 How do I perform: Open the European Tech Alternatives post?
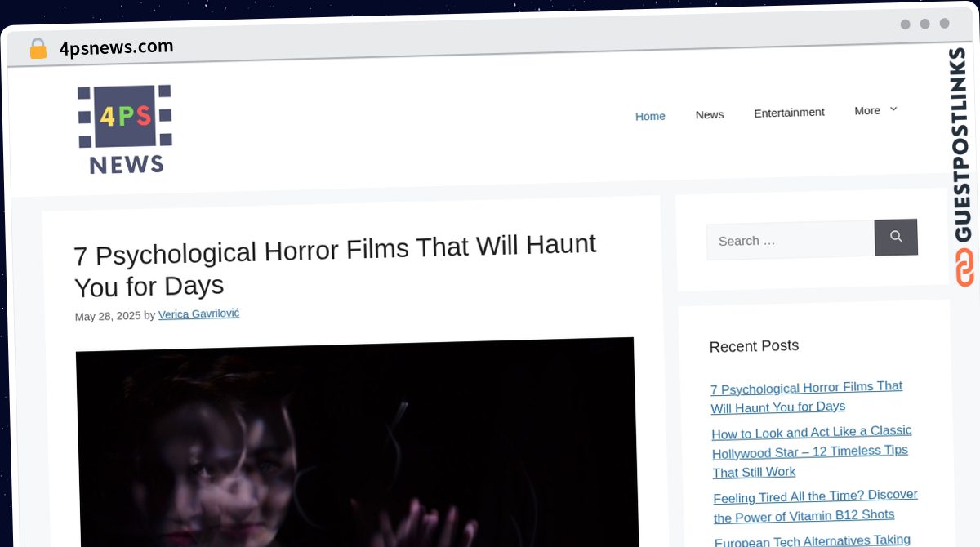[813, 540]
